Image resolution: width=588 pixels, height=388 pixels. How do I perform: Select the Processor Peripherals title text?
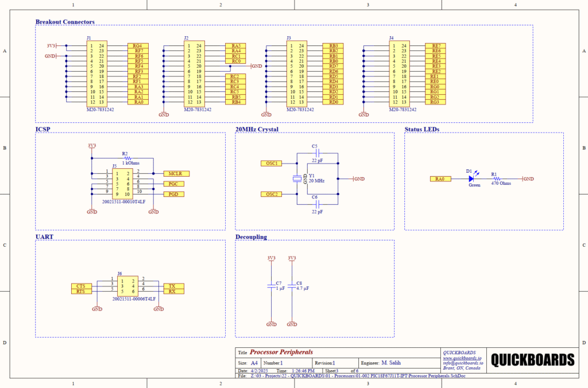[x=281, y=352]
